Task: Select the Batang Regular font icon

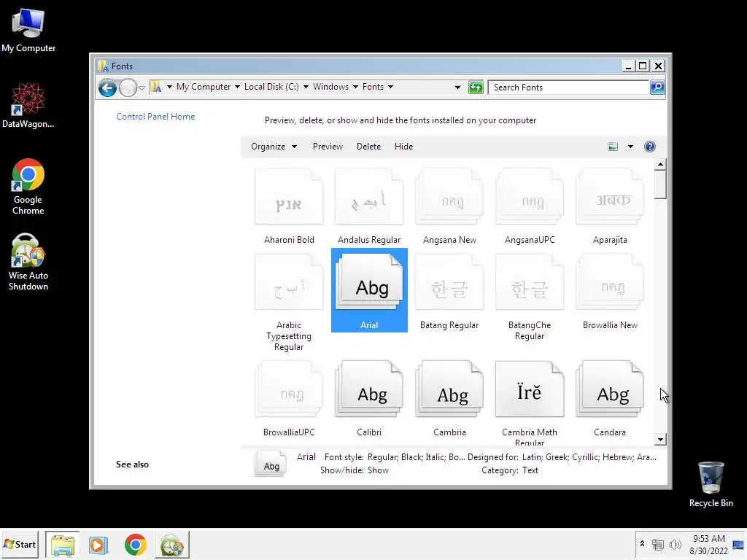Action: (x=449, y=282)
